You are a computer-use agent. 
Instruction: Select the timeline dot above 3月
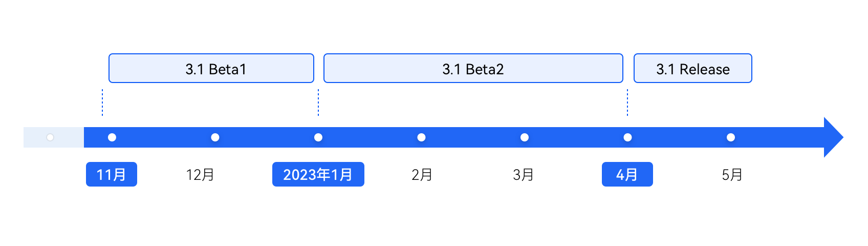coord(525,137)
